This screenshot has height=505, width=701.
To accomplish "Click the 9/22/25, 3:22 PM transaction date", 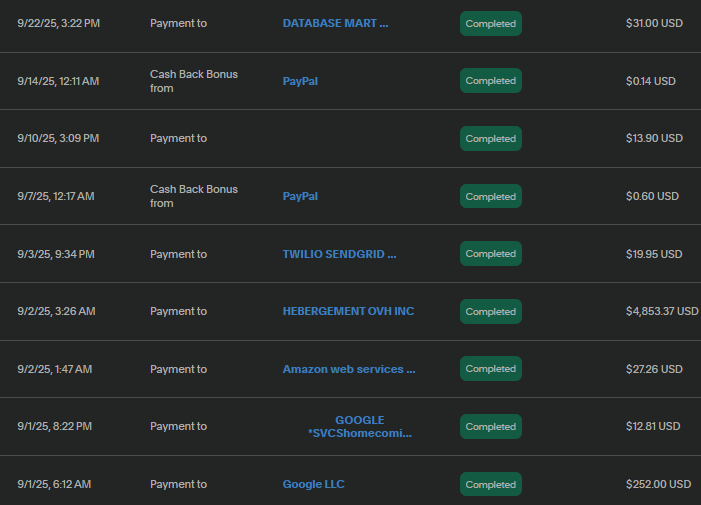I will (x=58, y=23).
